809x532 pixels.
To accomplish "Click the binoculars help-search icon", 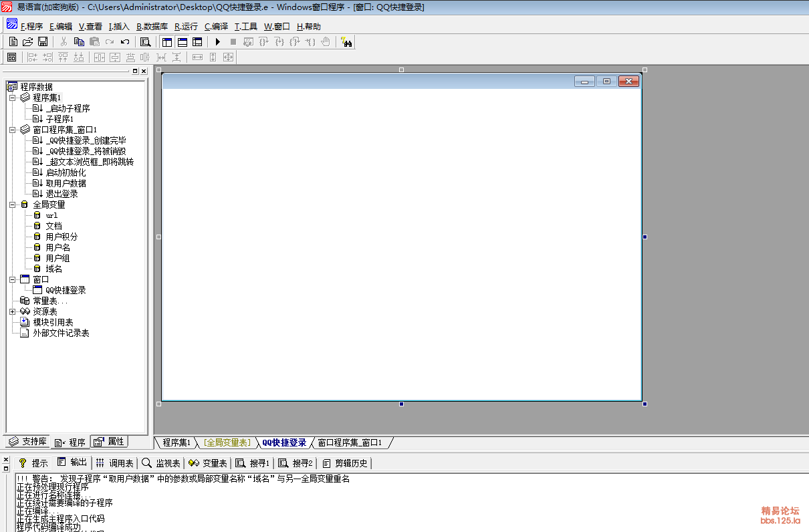I will (346, 42).
